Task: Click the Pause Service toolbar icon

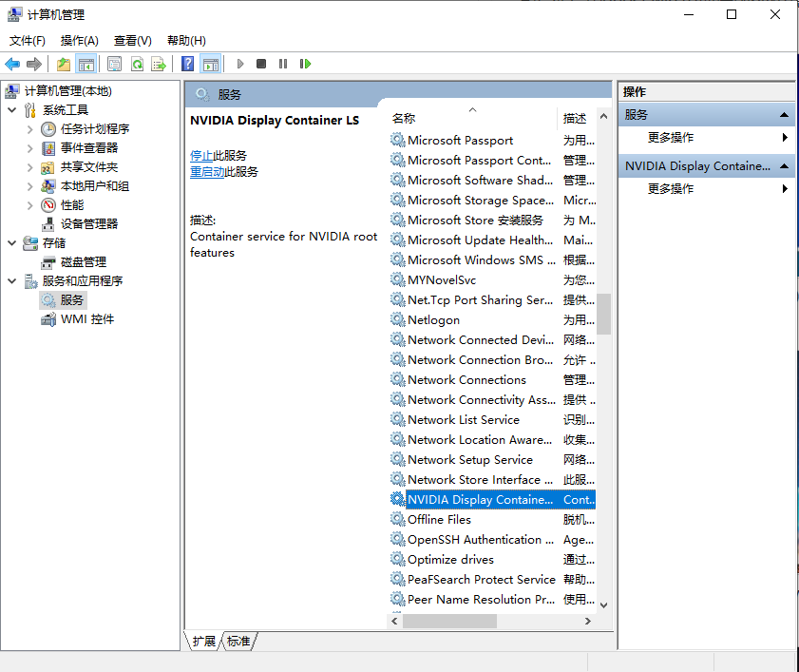Action: click(x=283, y=64)
